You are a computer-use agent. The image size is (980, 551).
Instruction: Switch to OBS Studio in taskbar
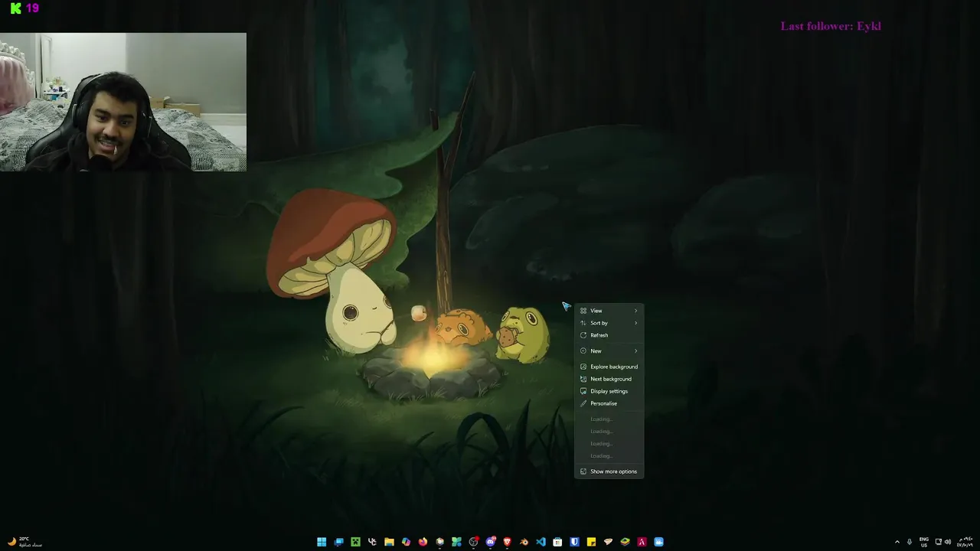coord(473,542)
